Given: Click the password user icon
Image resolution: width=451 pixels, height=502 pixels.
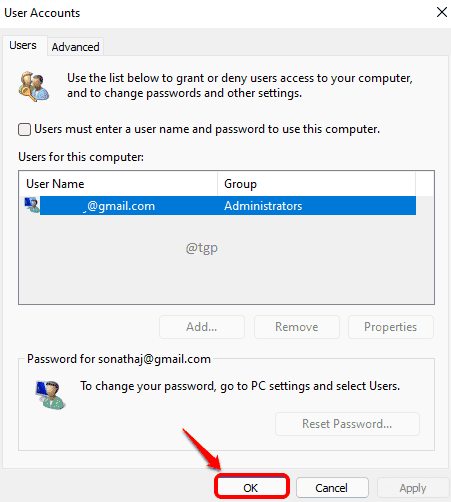Looking at the screenshot, I should click(50, 395).
